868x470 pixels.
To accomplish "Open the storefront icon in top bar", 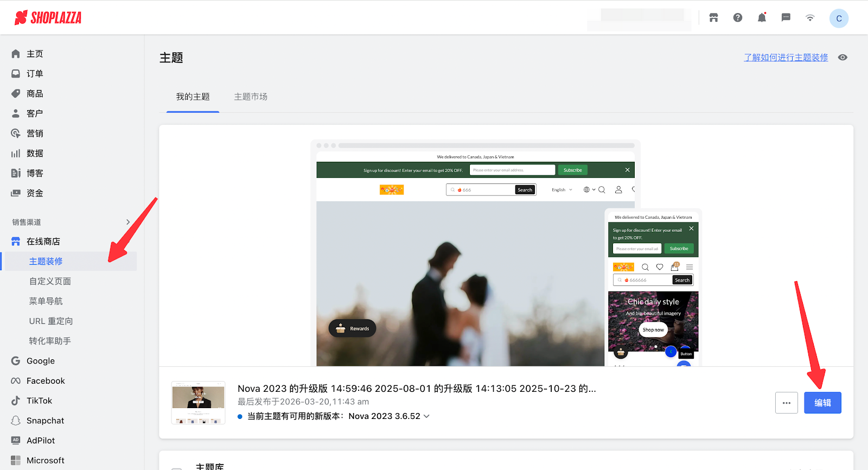I will 713,18.
